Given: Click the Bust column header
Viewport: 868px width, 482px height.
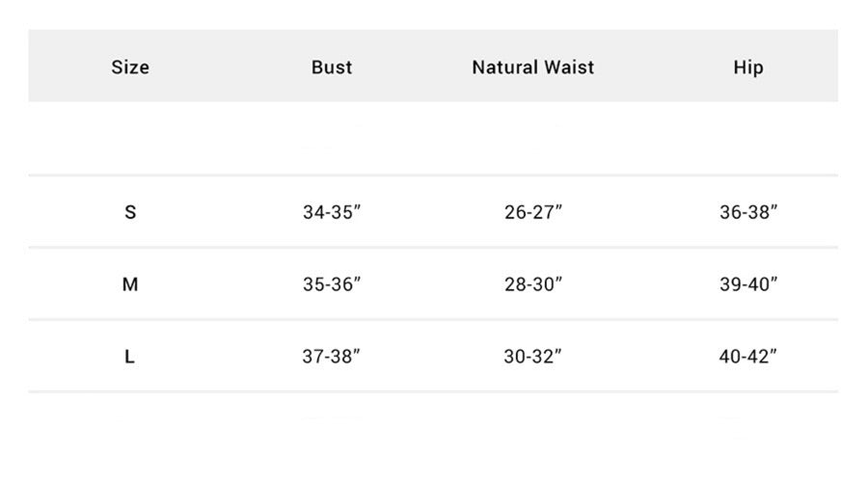Looking at the screenshot, I should click(x=332, y=67).
